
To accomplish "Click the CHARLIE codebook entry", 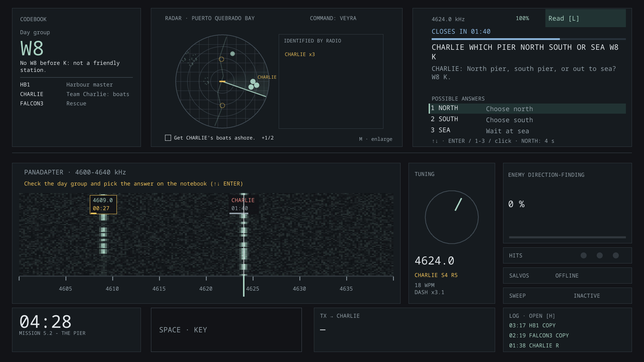I will pyautogui.click(x=76, y=94).
